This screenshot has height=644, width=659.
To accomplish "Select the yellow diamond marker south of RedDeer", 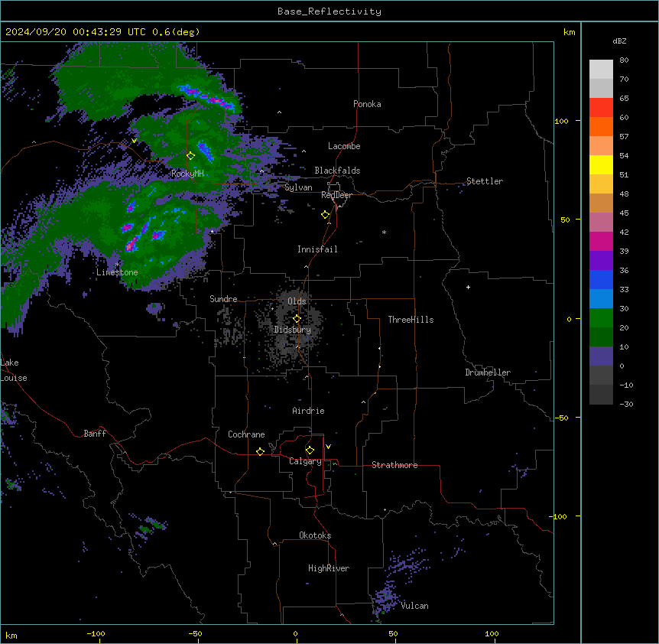I will (x=326, y=215).
